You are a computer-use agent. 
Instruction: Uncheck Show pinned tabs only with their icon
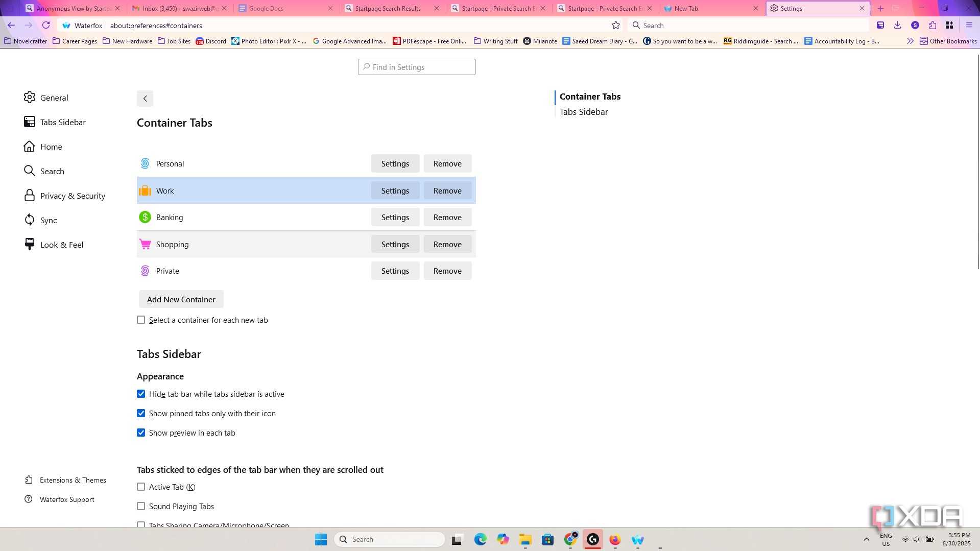[x=141, y=413]
